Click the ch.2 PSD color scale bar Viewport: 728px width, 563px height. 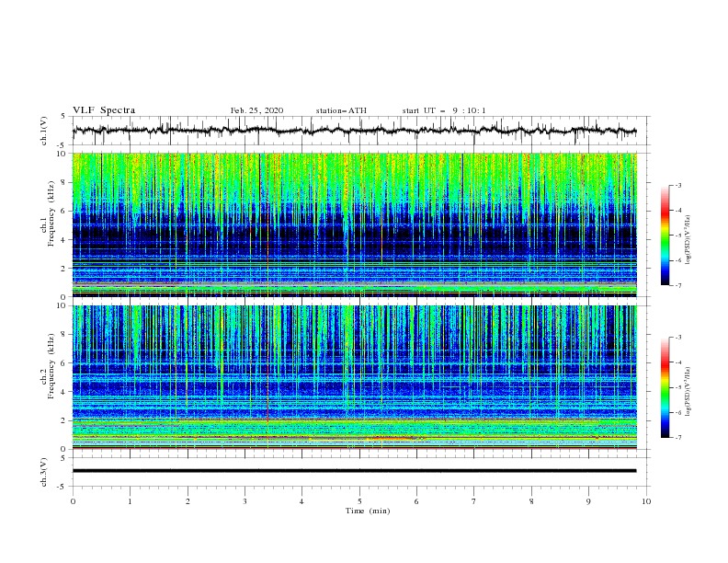tap(665, 387)
